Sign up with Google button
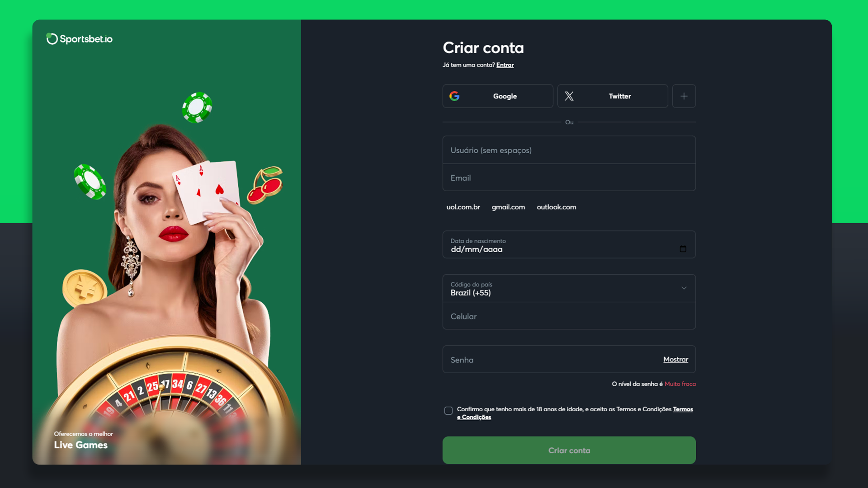868x488 pixels. pyautogui.click(x=498, y=96)
